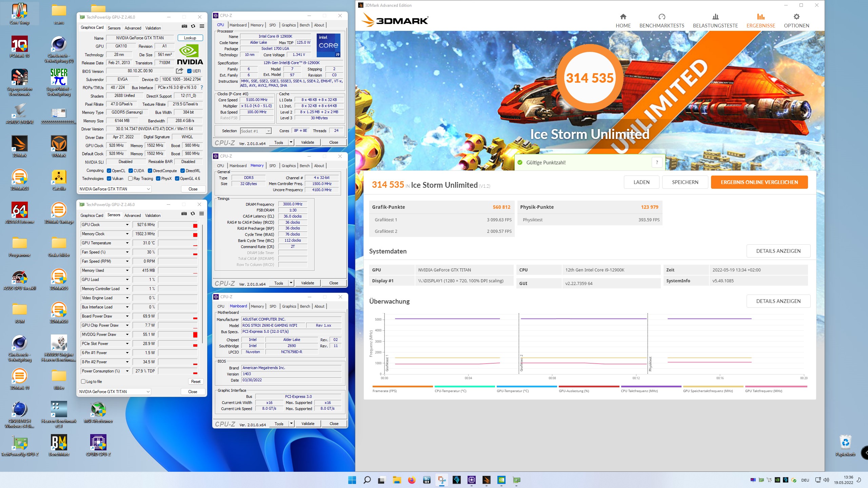Open hamburger menu in GPU-Z Graphics Card window
This screenshot has width=868, height=488.
pos(202,26)
